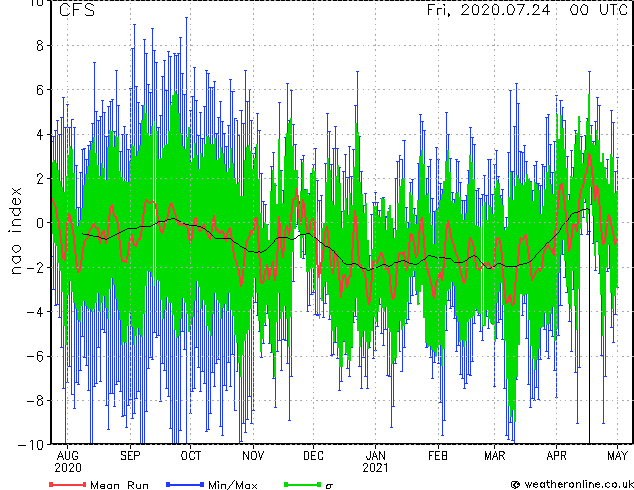Image resolution: width=634 pixels, height=490 pixels.
Task: Click the 'DEC' month label
Action: (x=313, y=456)
